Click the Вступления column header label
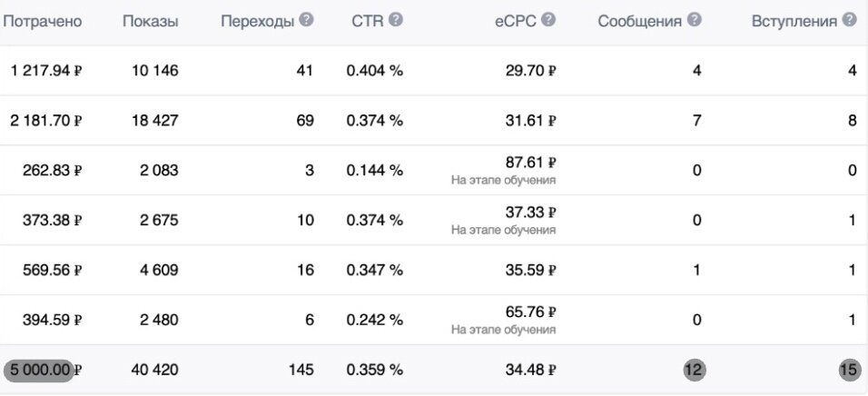 coord(794,22)
